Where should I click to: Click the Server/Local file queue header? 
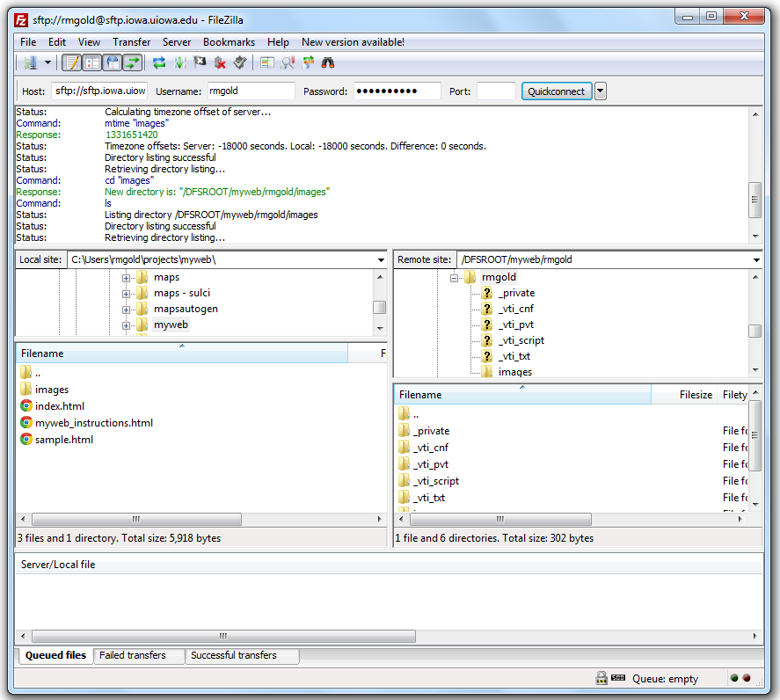(58, 565)
